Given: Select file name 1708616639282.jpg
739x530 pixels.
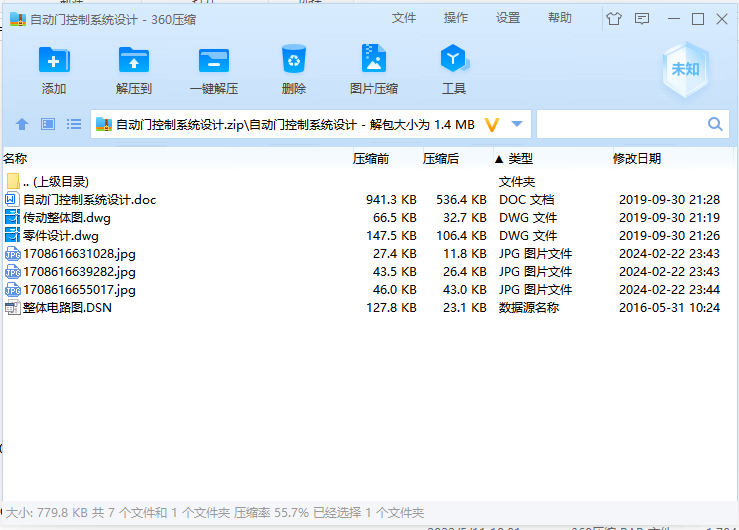Looking at the screenshot, I should coord(79,272).
